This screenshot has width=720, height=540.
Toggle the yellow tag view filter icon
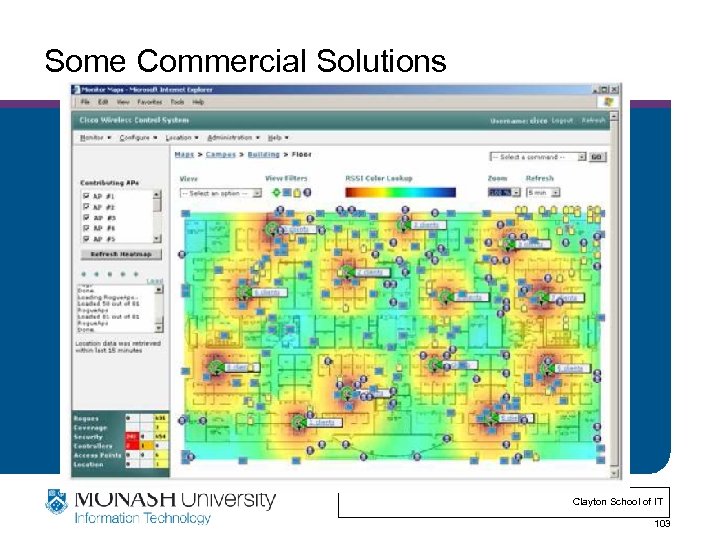(x=297, y=193)
